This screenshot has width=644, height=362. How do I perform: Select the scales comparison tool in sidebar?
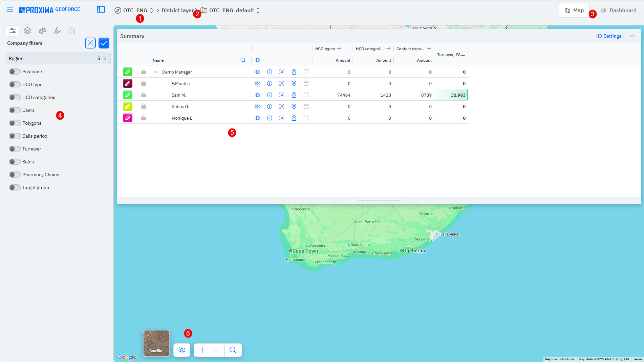point(42,31)
